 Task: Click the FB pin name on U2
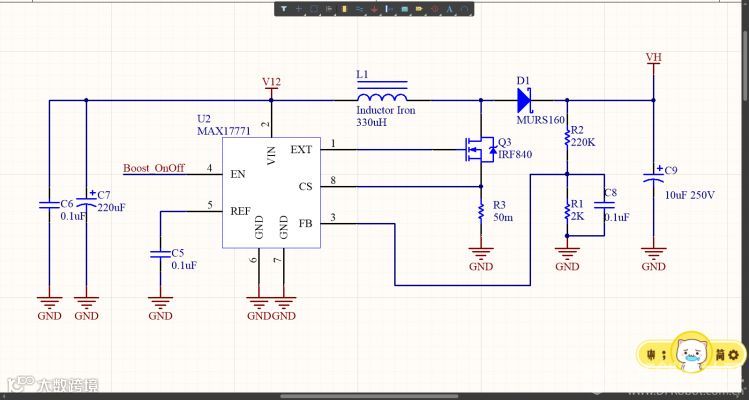tap(306, 223)
